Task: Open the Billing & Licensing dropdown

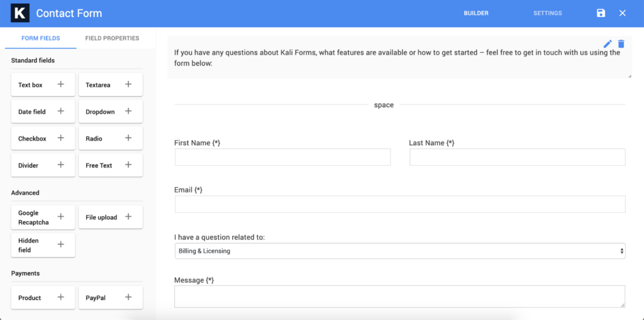Action: (400, 251)
